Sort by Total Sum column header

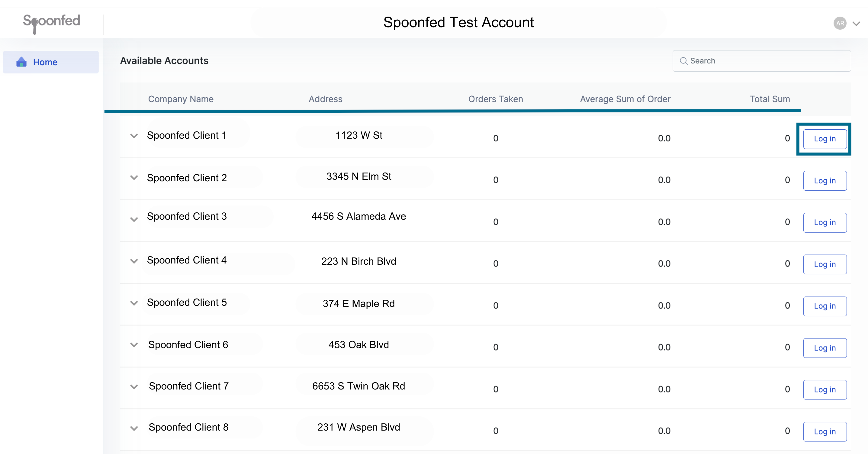click(x=770, y=99)
